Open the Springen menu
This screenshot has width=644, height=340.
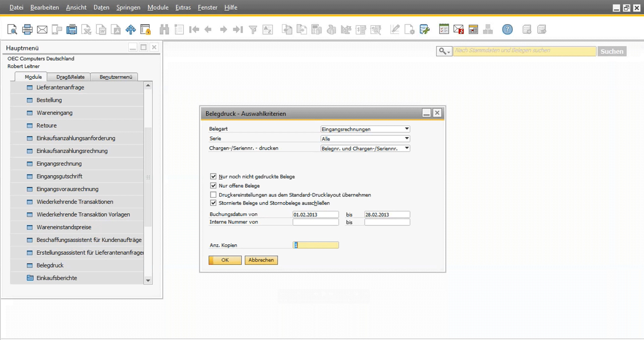(x=128, y=7)
